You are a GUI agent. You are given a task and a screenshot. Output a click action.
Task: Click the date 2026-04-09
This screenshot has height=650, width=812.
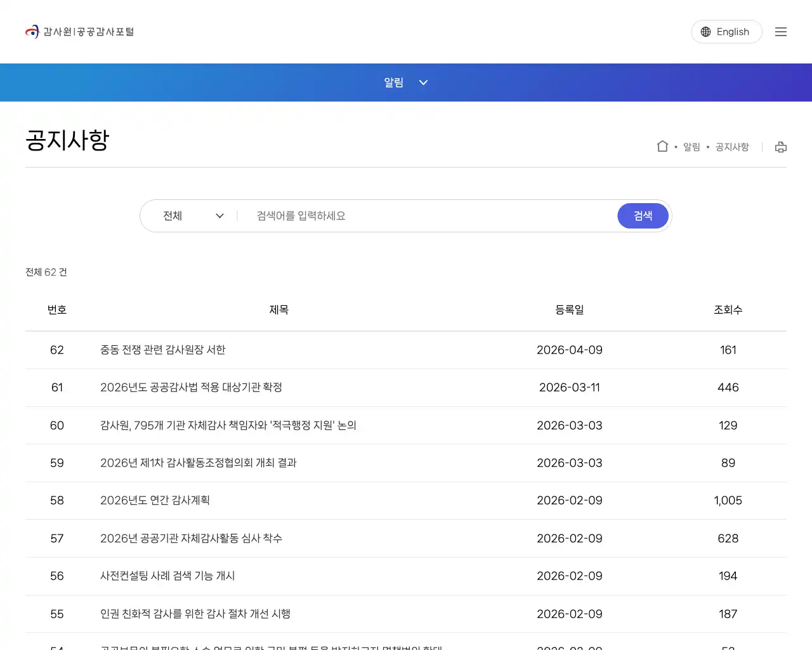pos(570,350)
